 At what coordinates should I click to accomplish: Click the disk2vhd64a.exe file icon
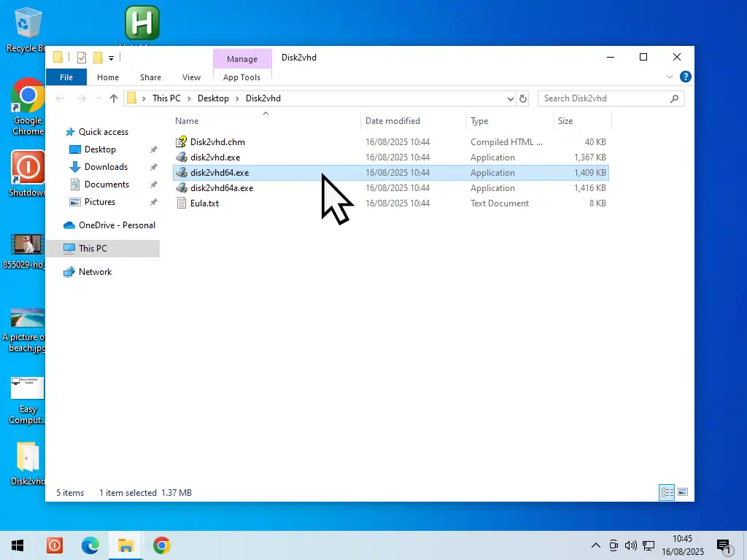(182, 188)
